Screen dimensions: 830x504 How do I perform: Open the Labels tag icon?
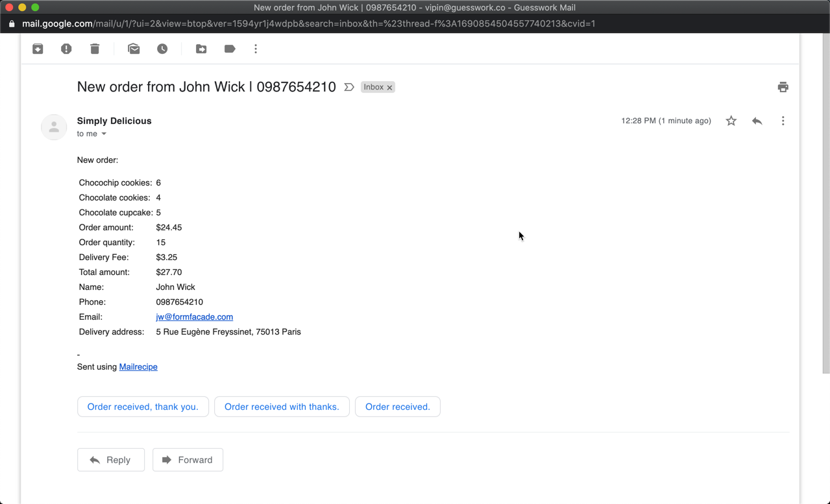(230, 49)
